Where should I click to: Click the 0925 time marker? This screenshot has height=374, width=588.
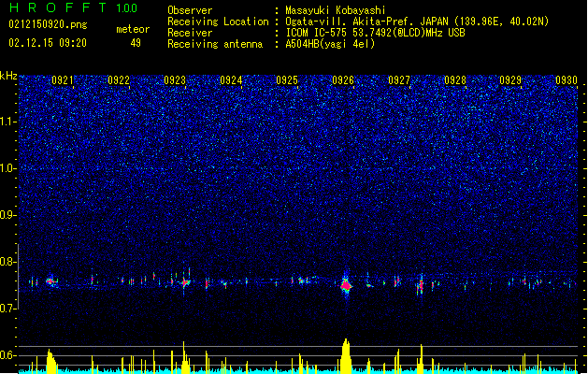(287, 80)
